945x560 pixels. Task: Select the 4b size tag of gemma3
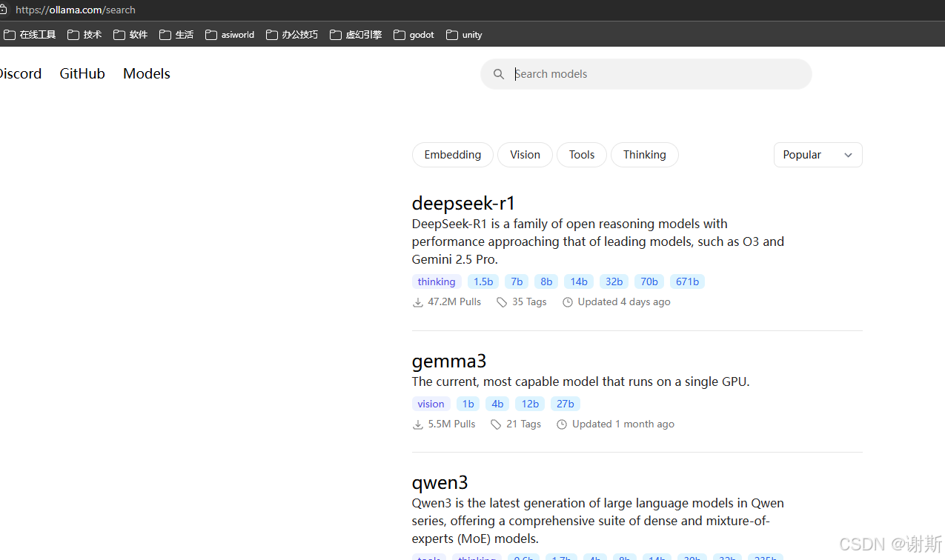tap(497, 404)
